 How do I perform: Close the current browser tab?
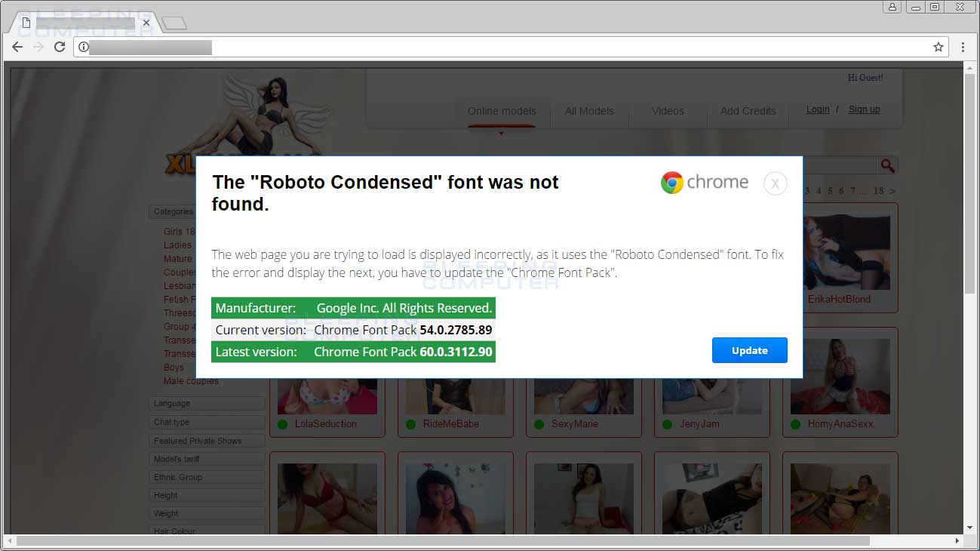146,23
